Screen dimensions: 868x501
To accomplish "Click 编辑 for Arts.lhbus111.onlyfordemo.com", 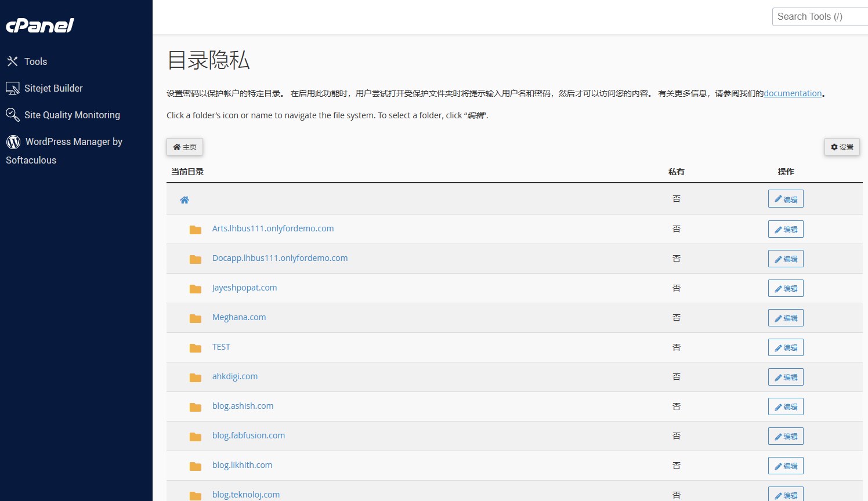I will tap(786, 229).
